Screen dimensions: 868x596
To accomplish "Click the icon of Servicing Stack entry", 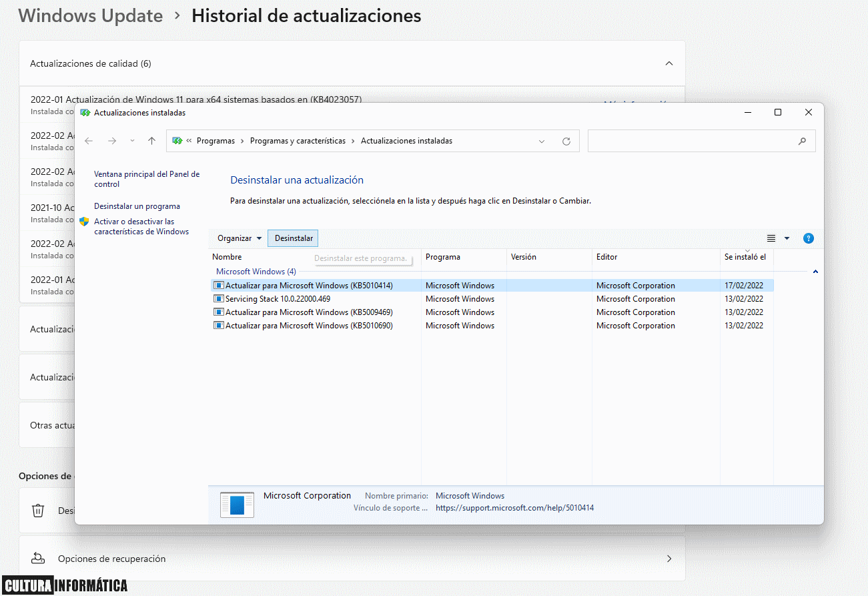I will [x=218, y=299].
